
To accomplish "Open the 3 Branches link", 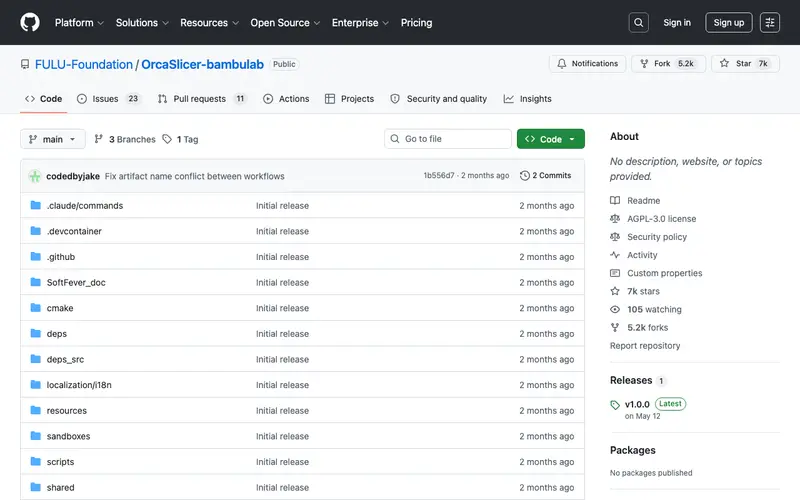I will tap(125, 139).
